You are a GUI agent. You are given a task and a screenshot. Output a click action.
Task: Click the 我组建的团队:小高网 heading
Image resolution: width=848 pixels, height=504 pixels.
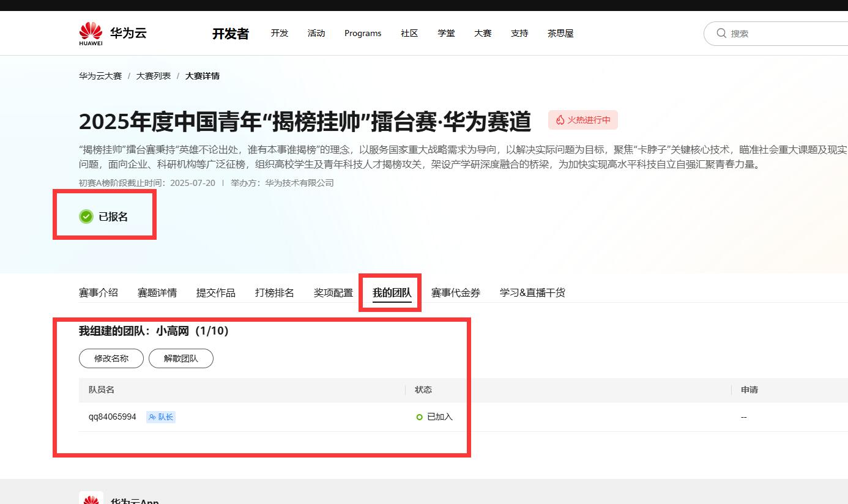[x=154, y=331]
